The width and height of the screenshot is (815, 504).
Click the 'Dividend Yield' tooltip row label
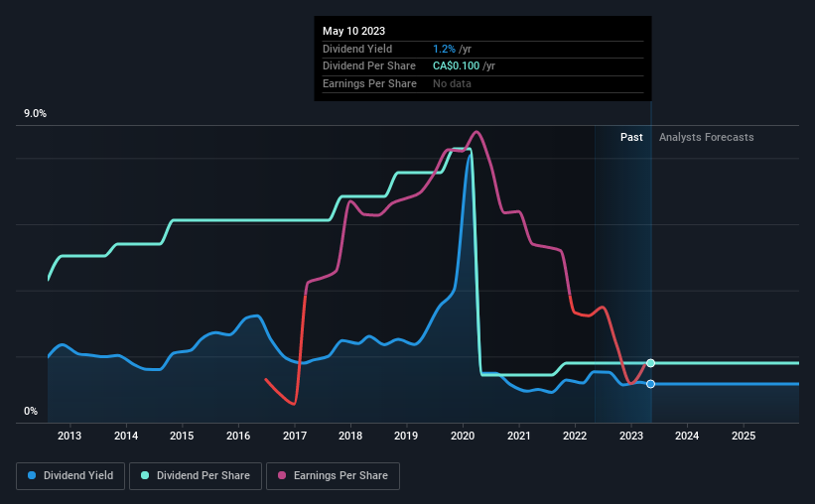point(357,49)
